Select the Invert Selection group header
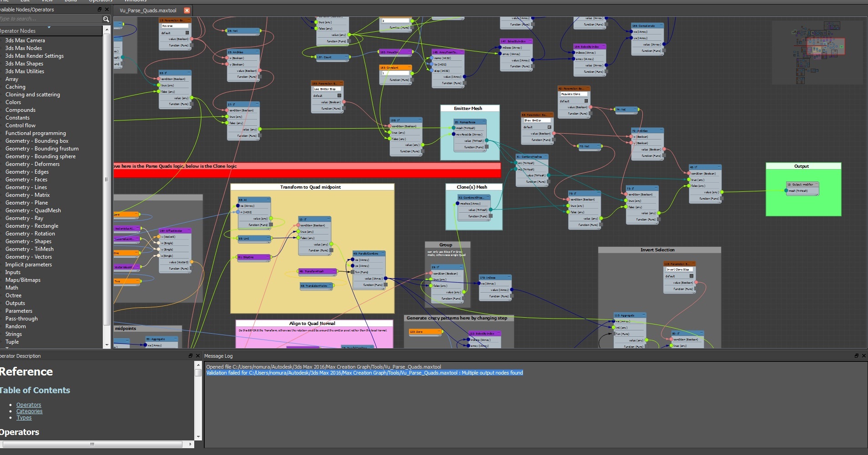 pos(659,250)
